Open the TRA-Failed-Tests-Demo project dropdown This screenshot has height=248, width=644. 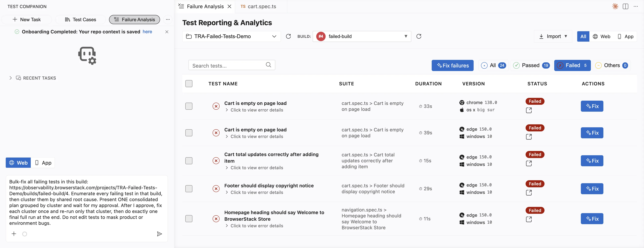[x=231, y=37]
